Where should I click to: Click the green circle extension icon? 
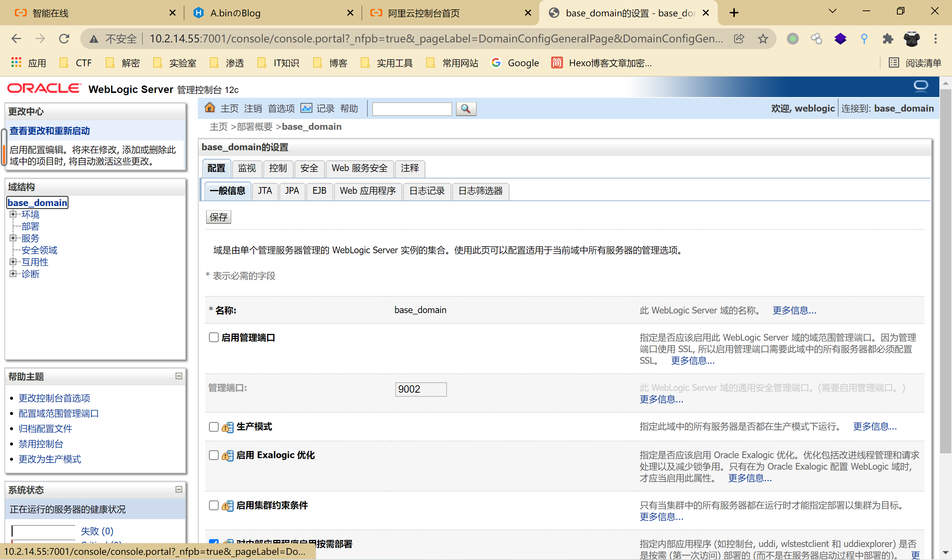pyautogui.click(x=792, y=39)
